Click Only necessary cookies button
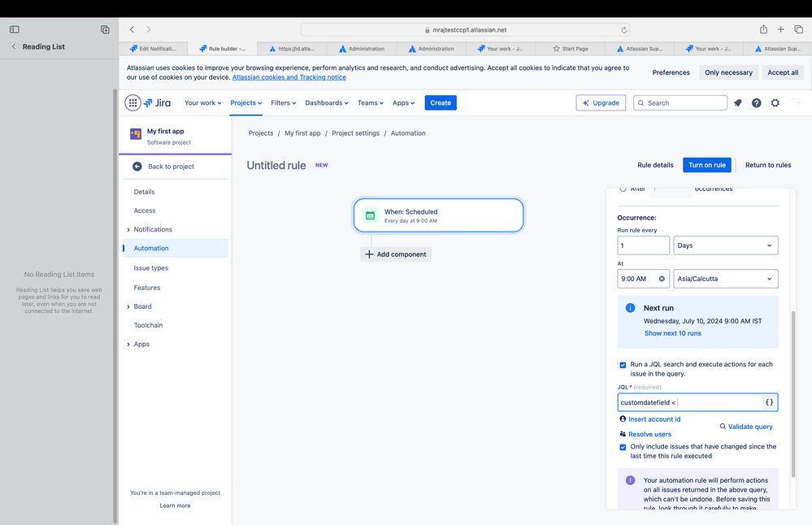Image resolution: width=812 pixels, height=525 pixels. pyautogui.click(x=728, y=72)
